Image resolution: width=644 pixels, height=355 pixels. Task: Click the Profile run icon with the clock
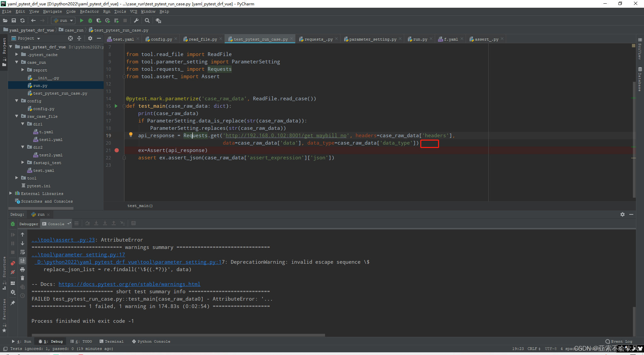click(108, 20)
